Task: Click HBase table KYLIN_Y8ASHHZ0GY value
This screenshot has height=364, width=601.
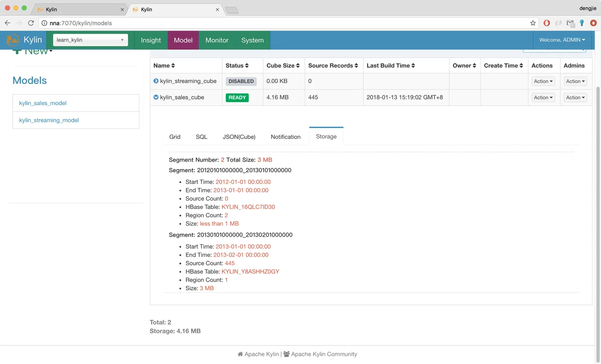Action: pos(250,271)
